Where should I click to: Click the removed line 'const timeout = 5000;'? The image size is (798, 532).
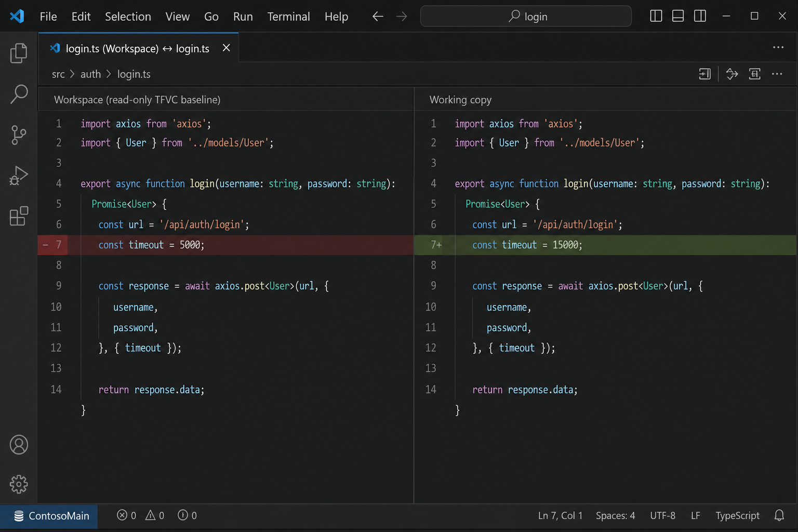tap(152, 245)
